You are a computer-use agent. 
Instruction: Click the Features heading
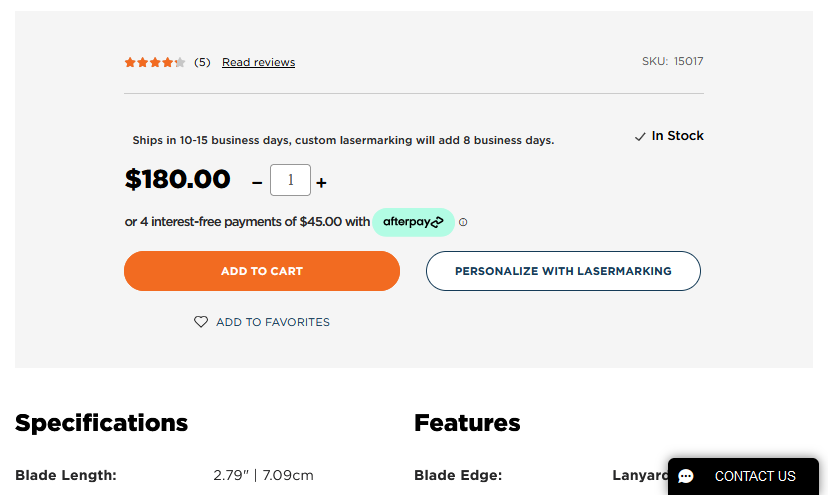click(467, 423)
